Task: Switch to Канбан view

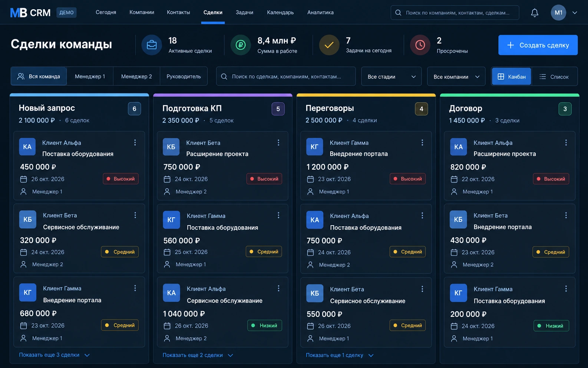Action: [512, 76]
